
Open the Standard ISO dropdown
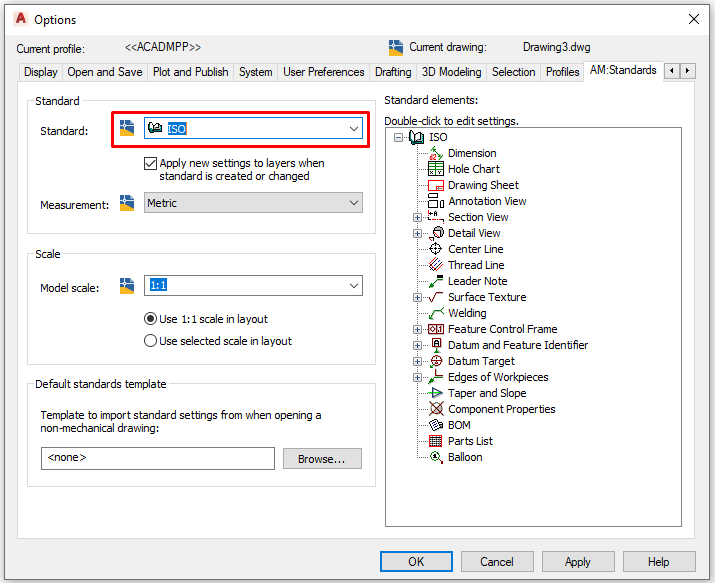353,128
